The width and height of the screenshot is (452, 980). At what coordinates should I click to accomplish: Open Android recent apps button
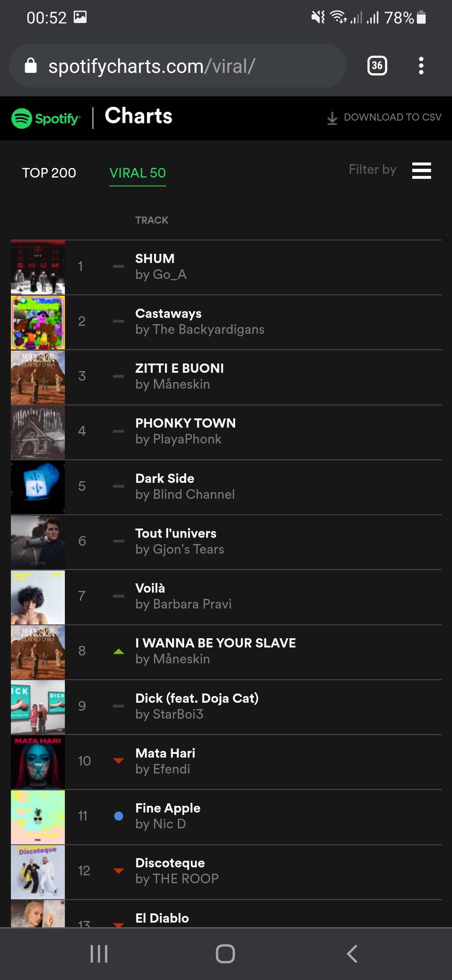click(x=99, y=954)
